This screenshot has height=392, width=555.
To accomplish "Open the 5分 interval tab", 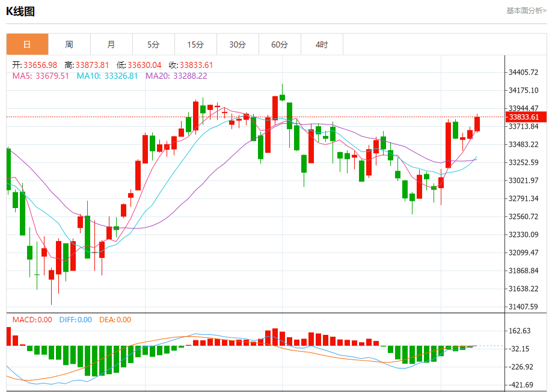I will pyautogui.click(x=153, y=44).
